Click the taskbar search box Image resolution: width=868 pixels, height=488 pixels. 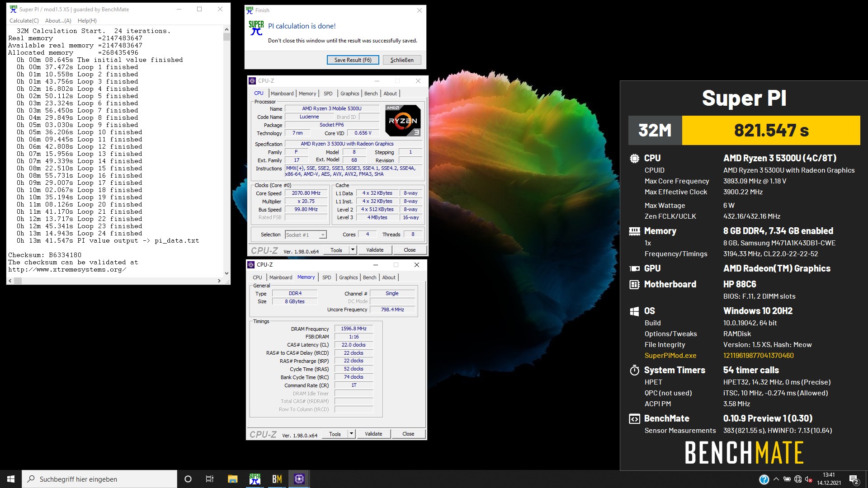pyautogui.click(x=99, y=479)
